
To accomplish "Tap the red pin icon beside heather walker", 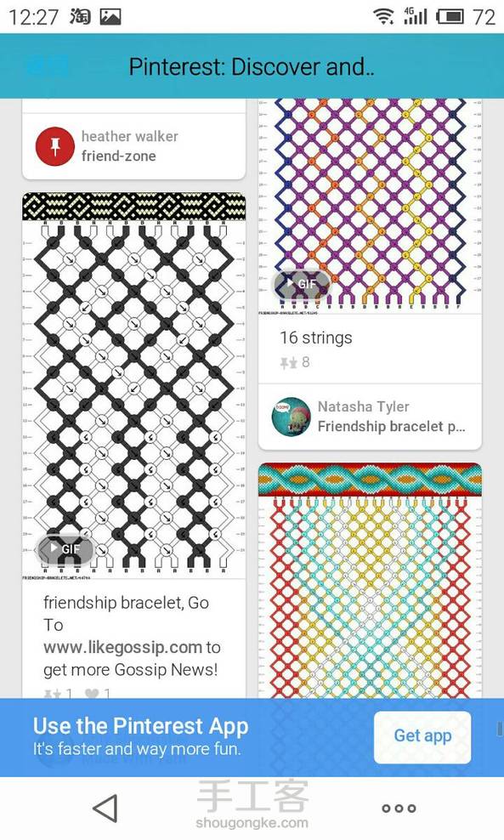I will tap(54, 146).
